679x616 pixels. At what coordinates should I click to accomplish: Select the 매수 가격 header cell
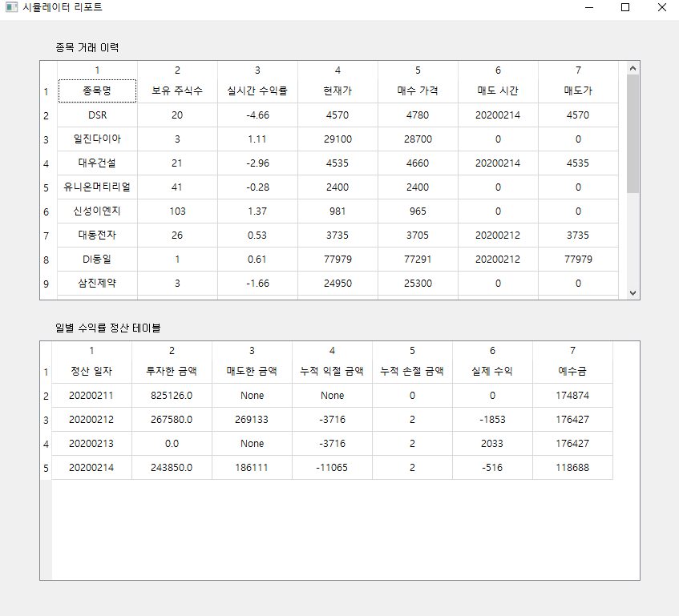[418, 91]
